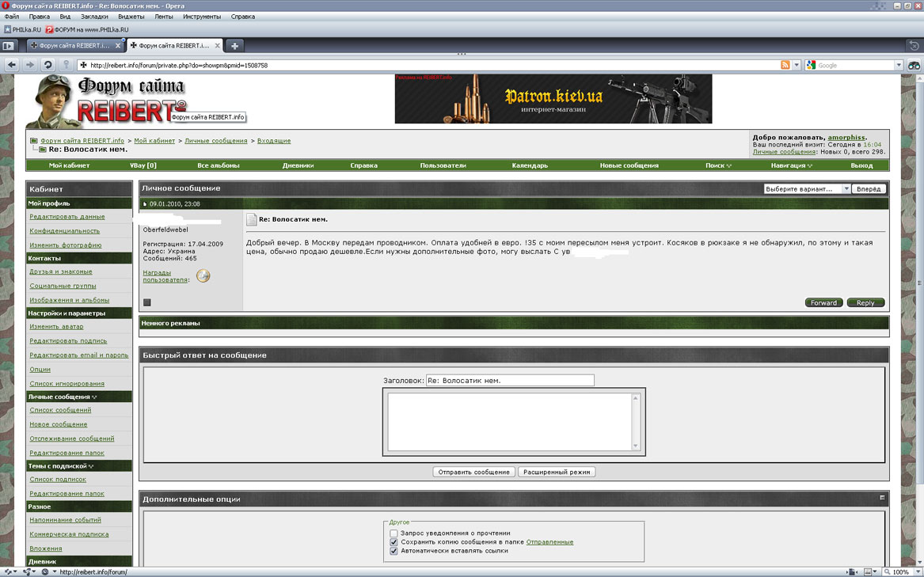Open the Закладки menu
This screenshot has width=924, height=577.
(93, 17)
